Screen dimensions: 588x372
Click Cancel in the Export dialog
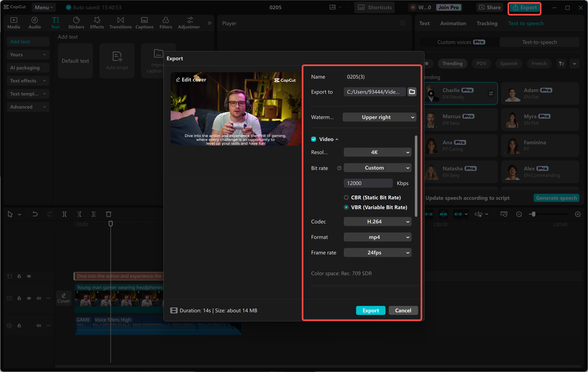(x=403, y=310)
